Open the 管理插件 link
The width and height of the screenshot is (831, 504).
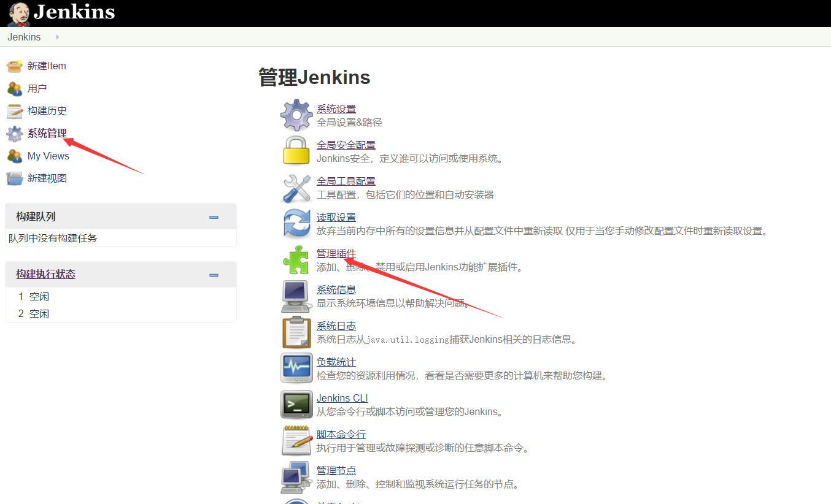(336, 253)
